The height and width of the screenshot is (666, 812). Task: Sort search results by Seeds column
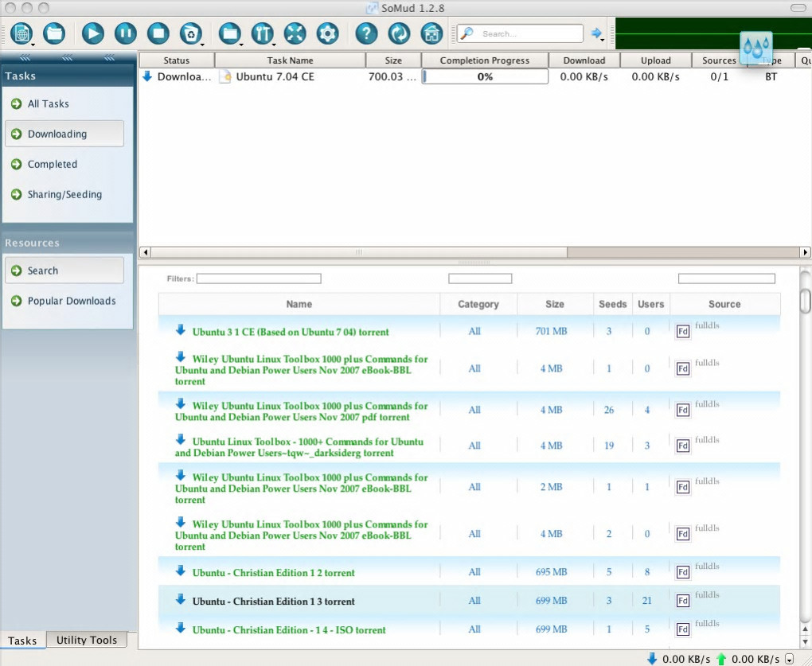click(x=613, y=304)
